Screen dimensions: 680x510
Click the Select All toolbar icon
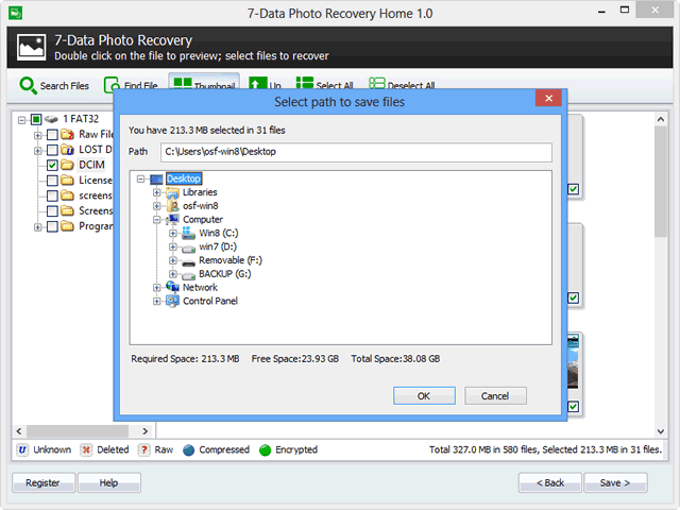tap(304, 83)
